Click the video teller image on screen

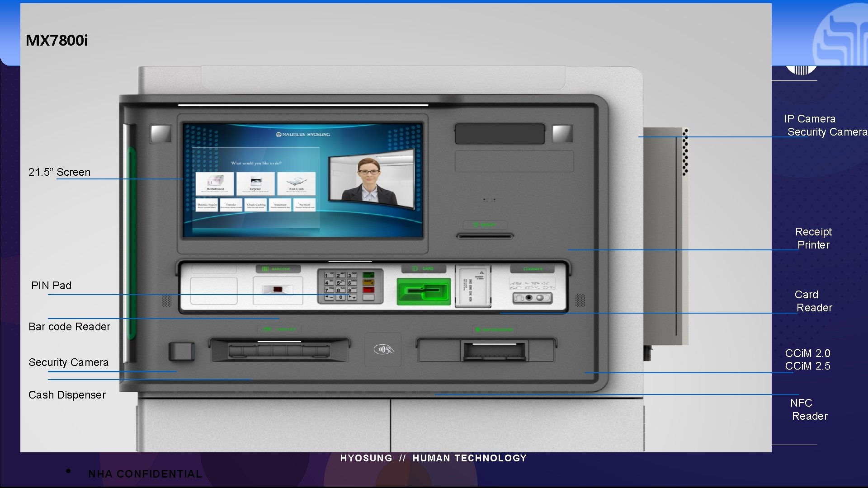click(x=371, y=178)
